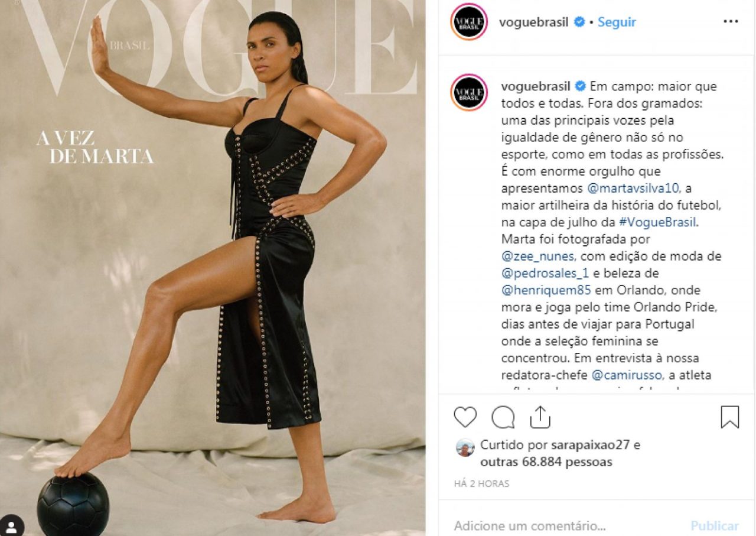
Task: Click the header verified badge icon
Action: [580, 22]
